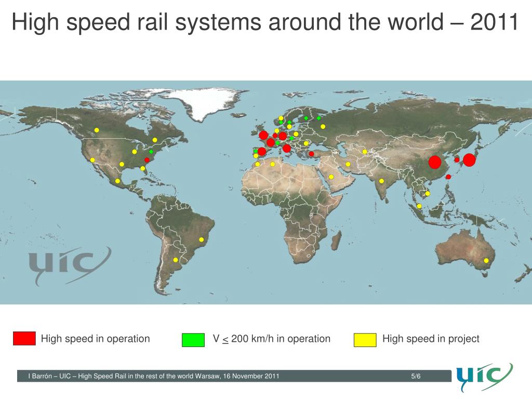This screenshot has height=399, width=532.
Task: Click the slide title 'High speed rail systems around the world – 2011'
Action: click(x=265, y=22)
